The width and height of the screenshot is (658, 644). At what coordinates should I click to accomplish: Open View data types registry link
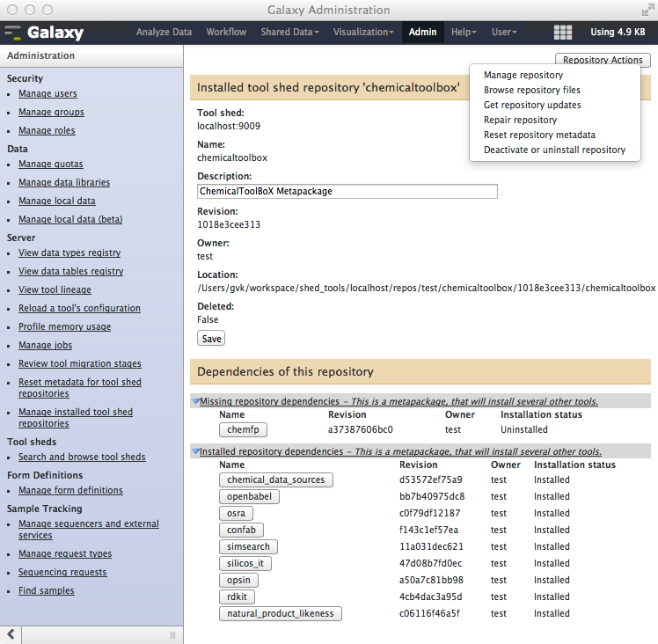click(69, 252)
